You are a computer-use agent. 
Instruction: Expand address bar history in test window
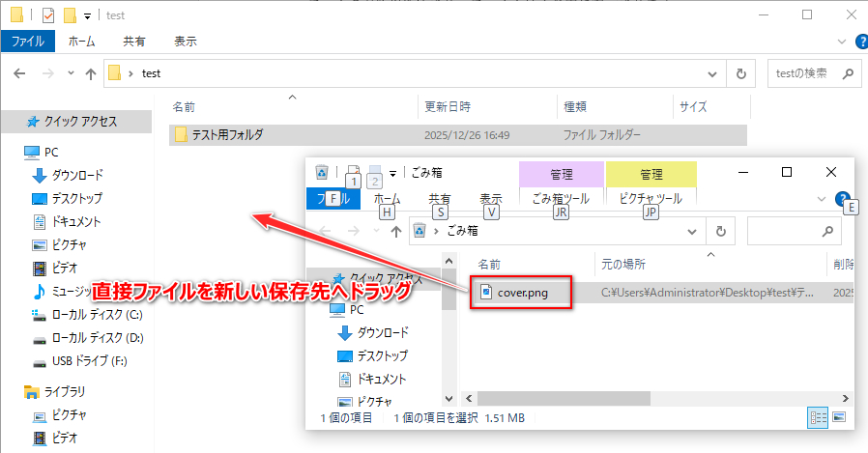click(x=712, y=73)
